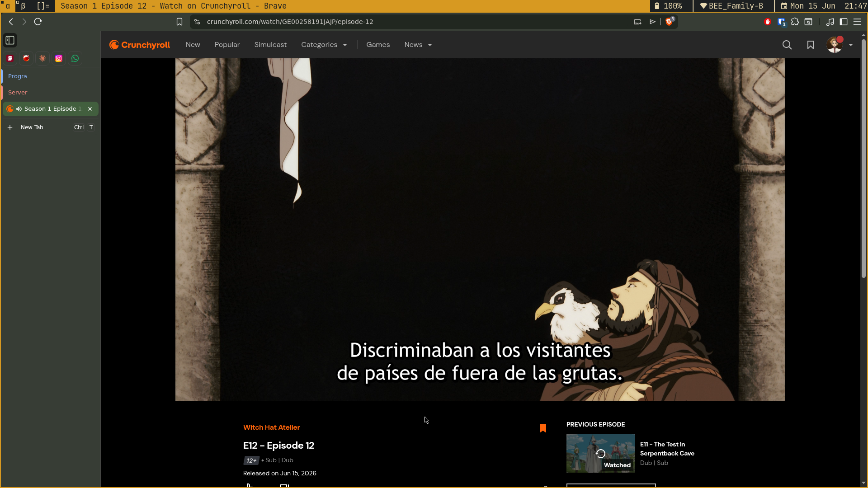Screen dimensions: 868x488
Task: Open the media control music note
Action: click(830, 22)
